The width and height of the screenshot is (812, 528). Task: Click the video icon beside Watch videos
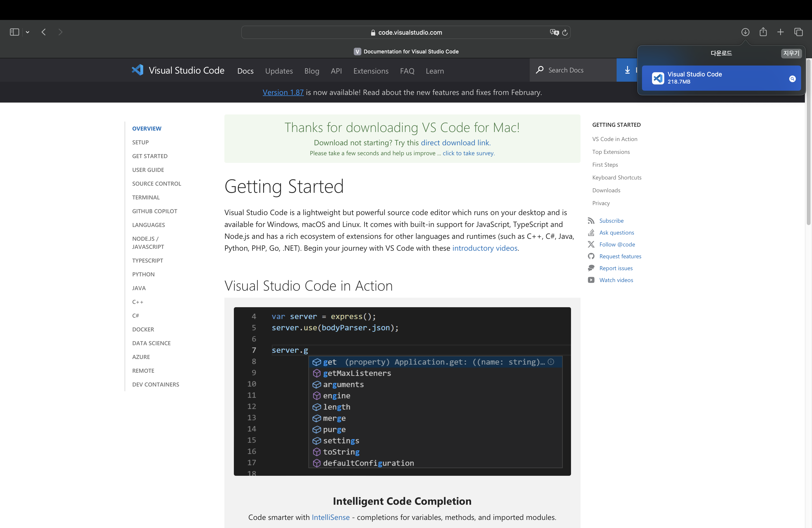pyautogui.click(x=591, y=280)
